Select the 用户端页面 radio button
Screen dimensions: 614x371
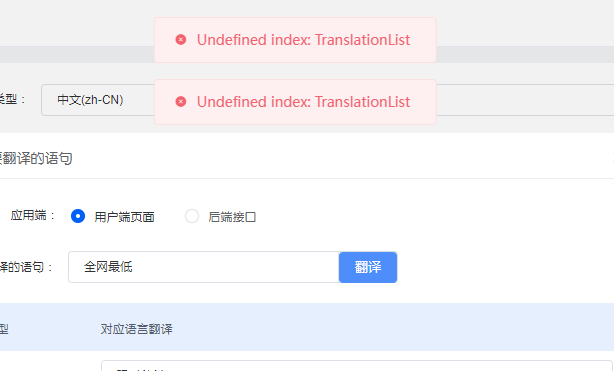click(x=78, y=216)
